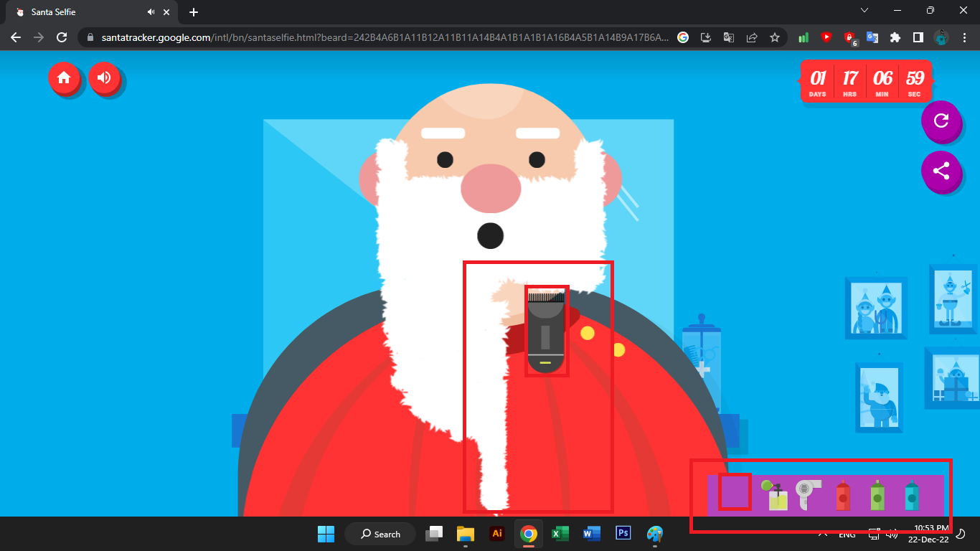Launch File Explorer from taskbar
This screenshot has height=551, width=980.
tap(466, 534)
